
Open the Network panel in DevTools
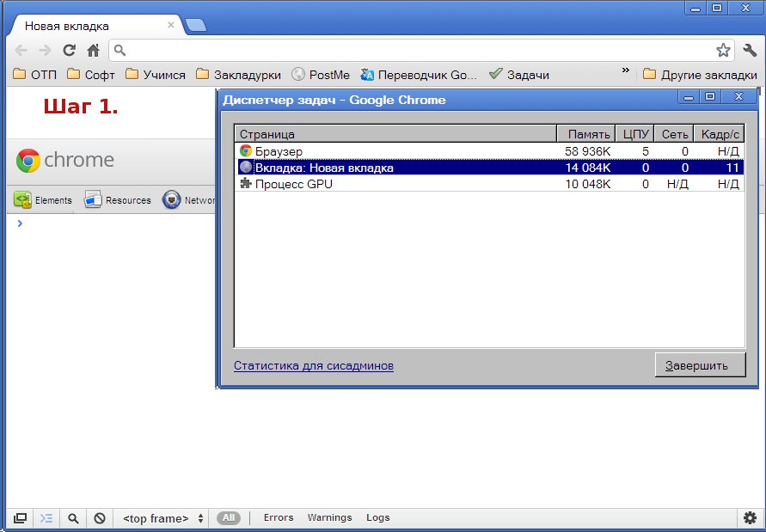[188, 199]
